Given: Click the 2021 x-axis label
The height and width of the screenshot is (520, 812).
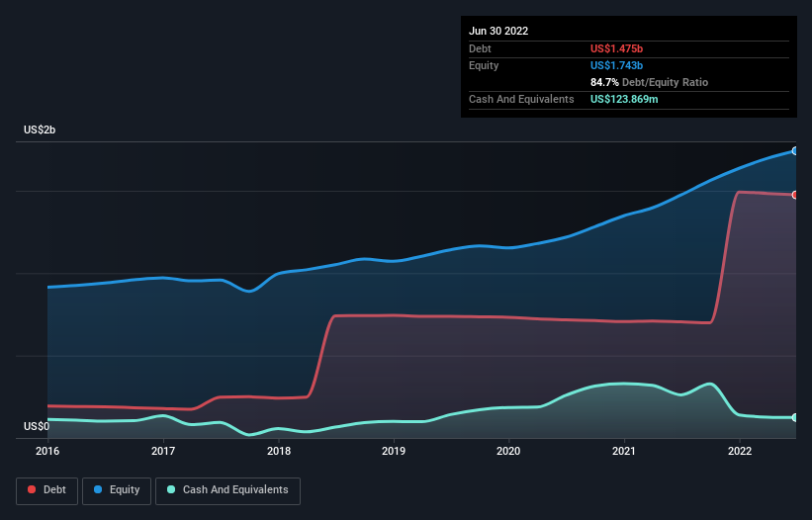Looking at the screenshot, I should click(x=624, y=451).
